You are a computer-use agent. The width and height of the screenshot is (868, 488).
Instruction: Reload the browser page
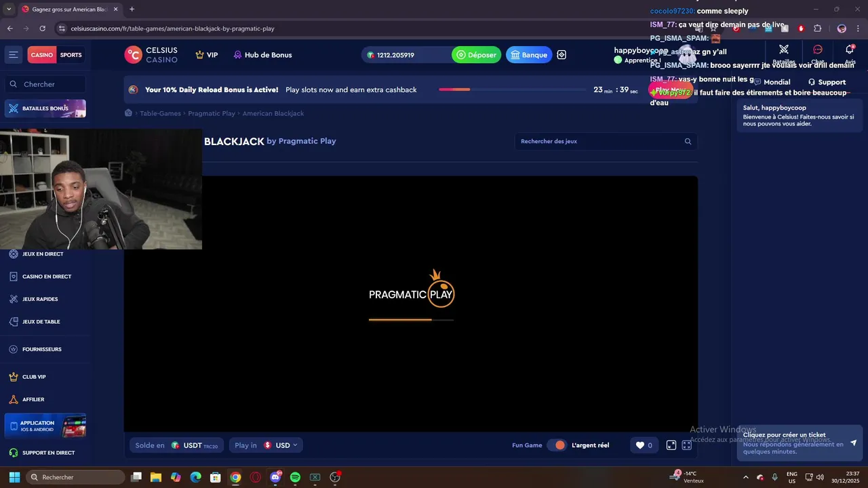[42, 28]
